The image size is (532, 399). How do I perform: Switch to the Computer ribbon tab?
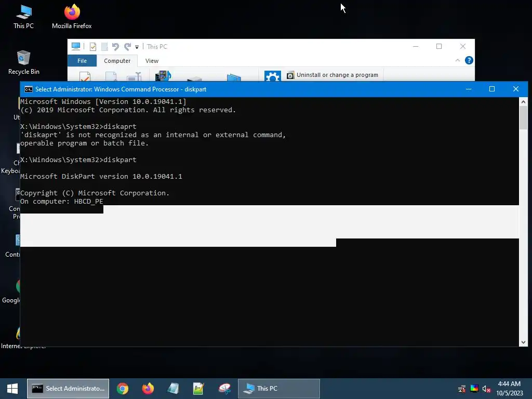coord(117,61)
